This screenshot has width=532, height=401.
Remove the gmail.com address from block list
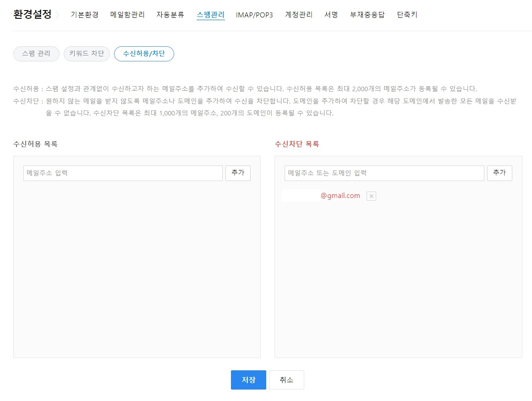click(x=371, y=196)
